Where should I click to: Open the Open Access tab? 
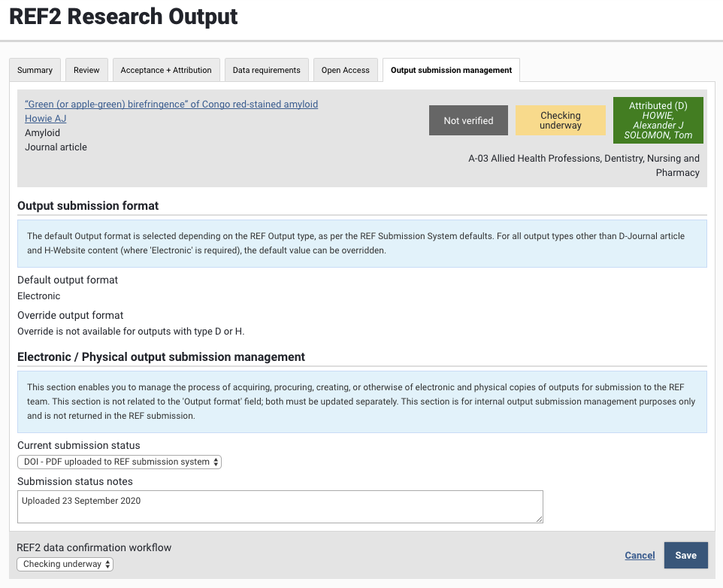point(345,70)
